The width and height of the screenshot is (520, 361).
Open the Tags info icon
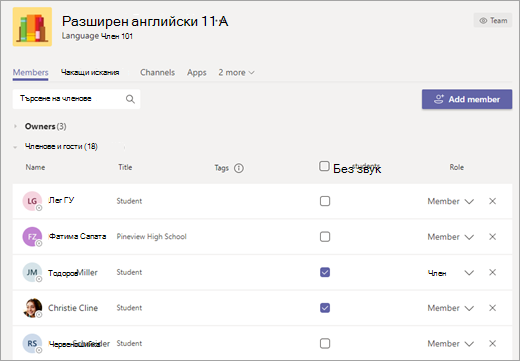click(239, 168)
